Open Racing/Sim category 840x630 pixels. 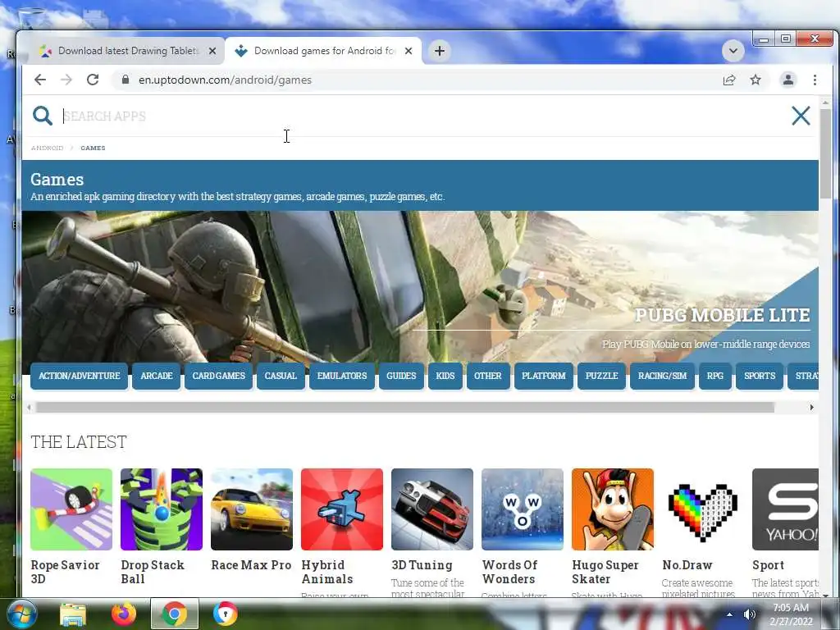click(x=662, y=376)
